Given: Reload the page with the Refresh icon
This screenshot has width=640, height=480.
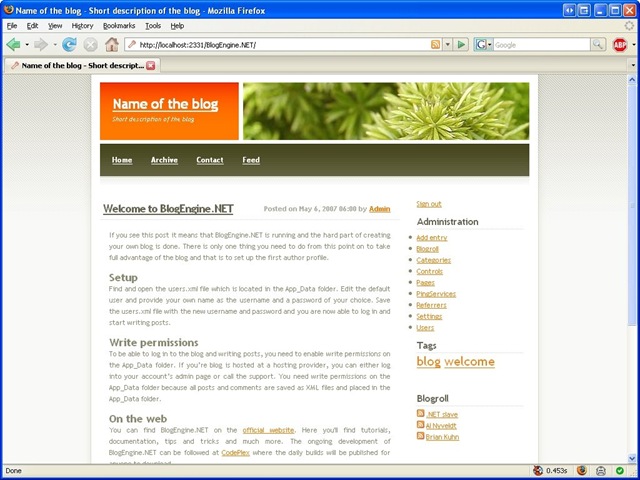Looking at the screenshot, I should 69,44.
